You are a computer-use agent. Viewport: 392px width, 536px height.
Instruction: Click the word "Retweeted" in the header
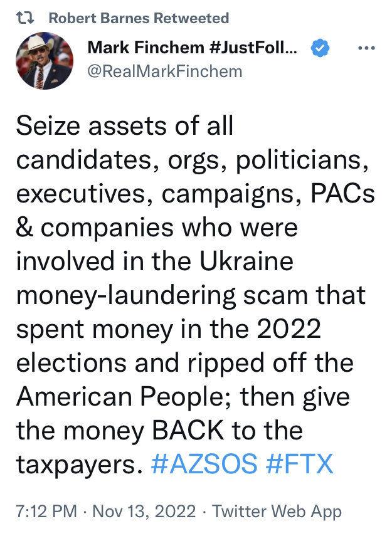(194, 18)
